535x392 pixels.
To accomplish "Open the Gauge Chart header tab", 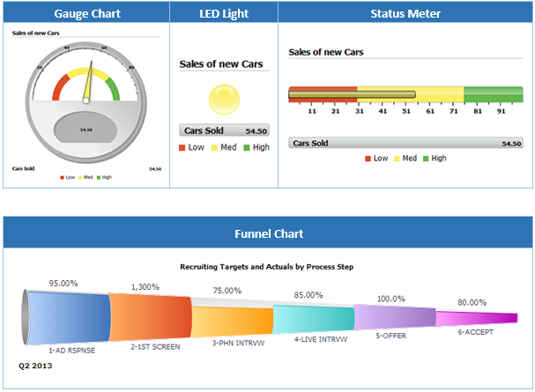I will coord(86,13).
